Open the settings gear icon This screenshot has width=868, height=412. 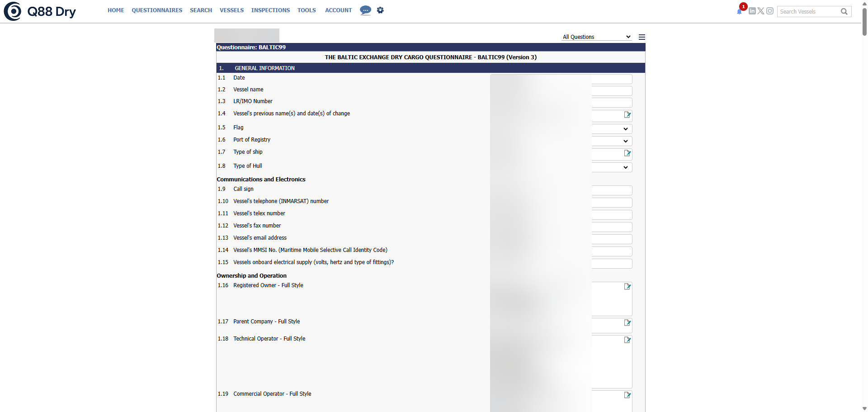click(x=380, y=10)
